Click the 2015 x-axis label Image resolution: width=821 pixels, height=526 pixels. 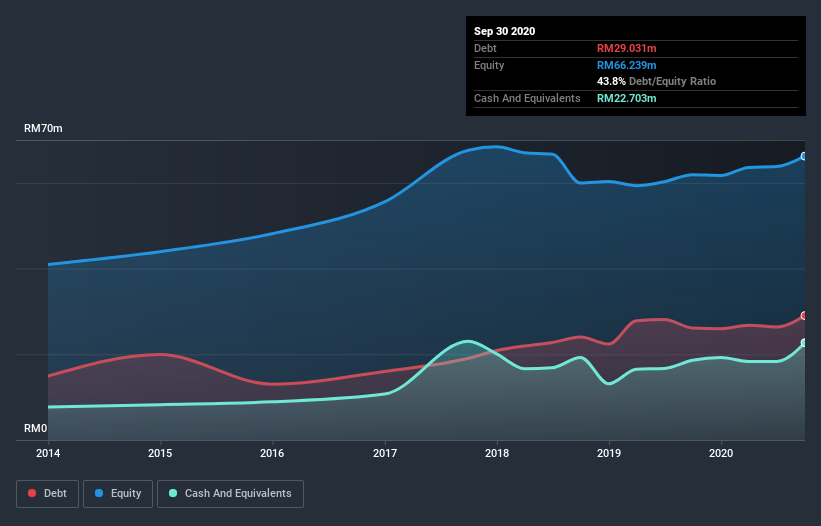point(160,453)
